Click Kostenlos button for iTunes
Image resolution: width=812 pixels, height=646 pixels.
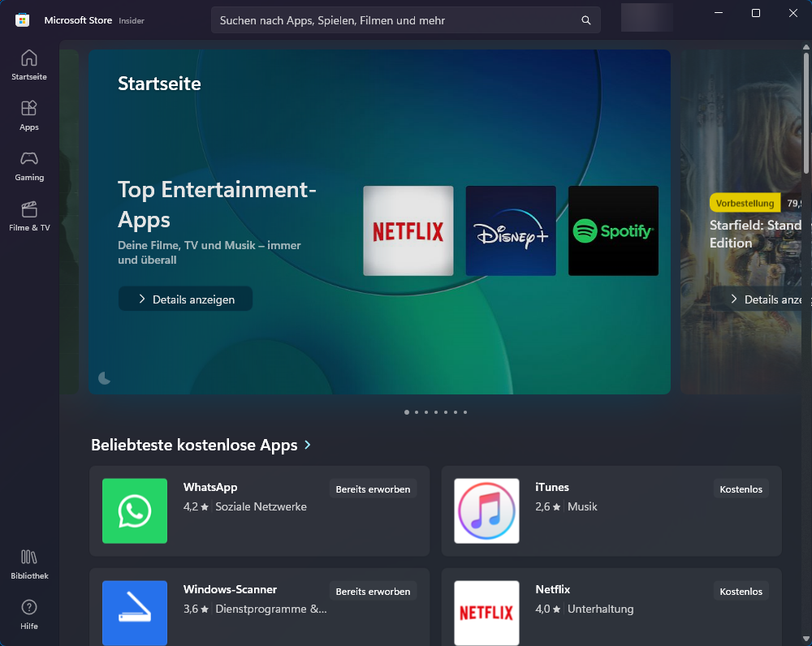tap(741, 489)
